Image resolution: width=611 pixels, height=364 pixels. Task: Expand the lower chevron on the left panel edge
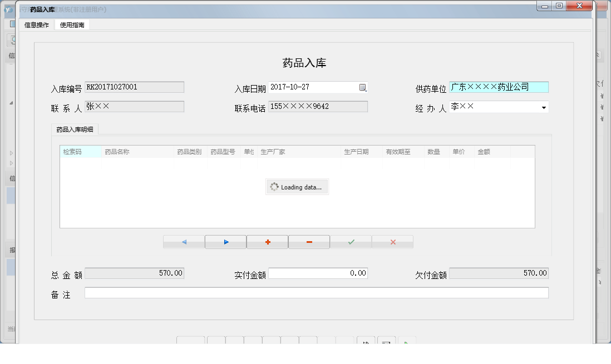10,163
